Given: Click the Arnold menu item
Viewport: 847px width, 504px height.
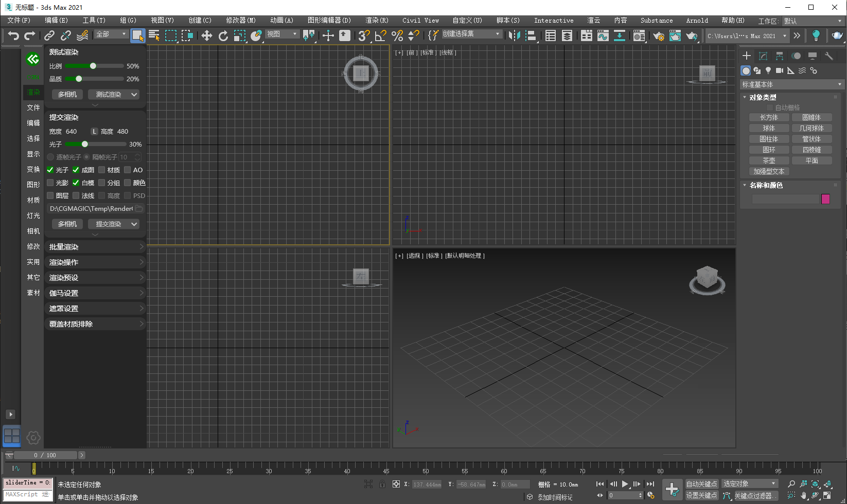Looking at the screenshot, I should pyautogui.click(x=697, y=21).
